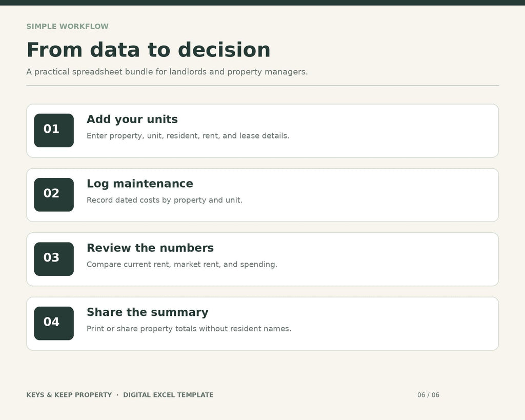525x420 pixels.
Task: Click the horizontal divider under the subtitle
Action: click(x=262, y=86)
